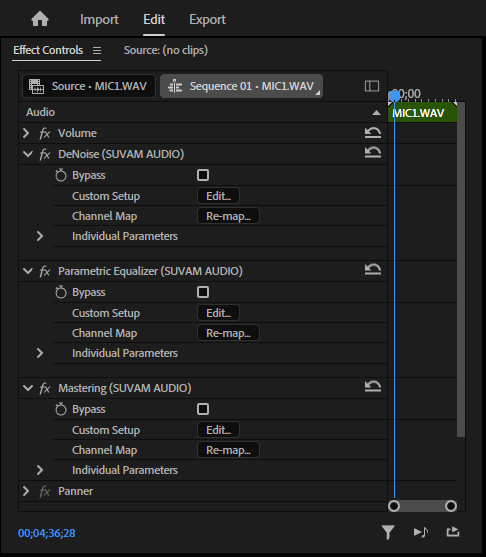Toggle the DeNoise fx icon
486x557 pixels.
[45, 155]
